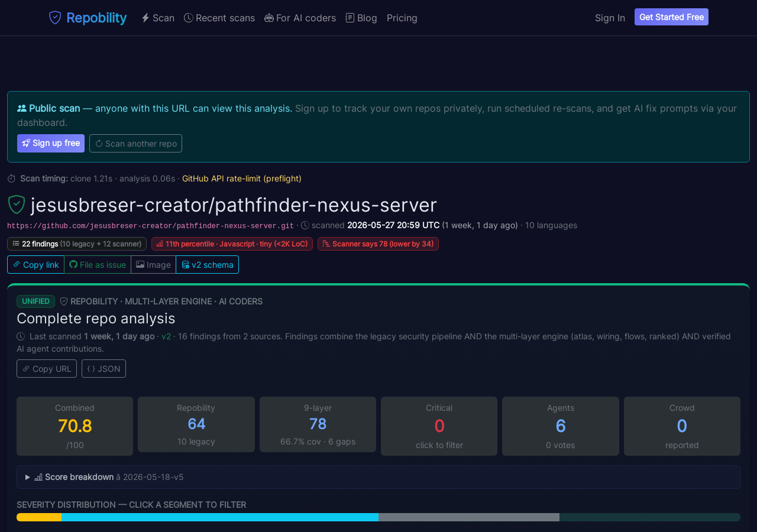This screenshot has height=532, width=757.
Task: Visit the Blog section
Action: [361, 18]
